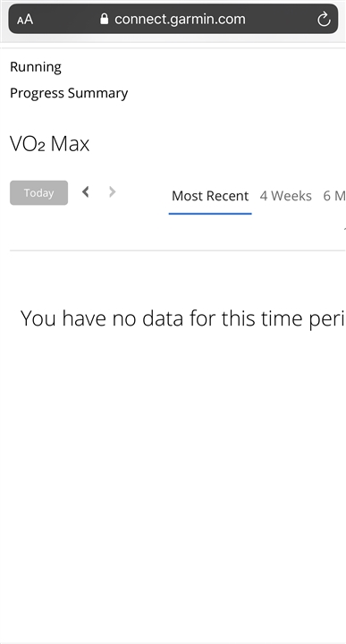Viewport: 346px width, 644px height.
Task: Click blank space left of the padlock
Action: click(x=65, y=19)
